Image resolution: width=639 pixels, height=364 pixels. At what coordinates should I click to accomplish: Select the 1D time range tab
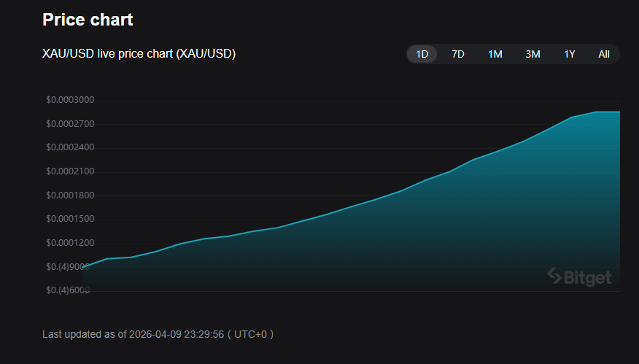[x=422, y=54]
